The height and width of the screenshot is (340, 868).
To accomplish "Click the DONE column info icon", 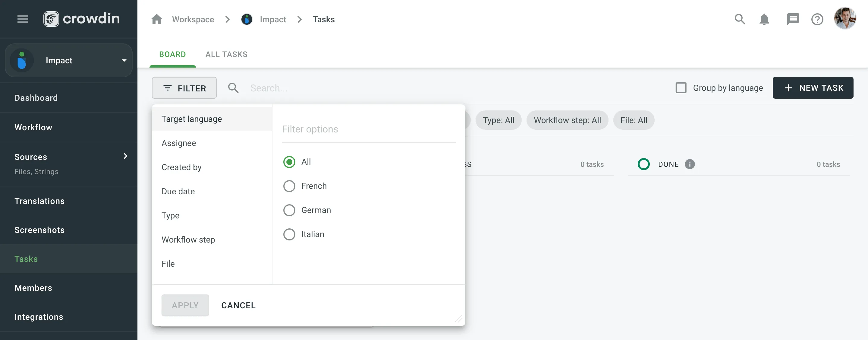I will click(690, 164).
